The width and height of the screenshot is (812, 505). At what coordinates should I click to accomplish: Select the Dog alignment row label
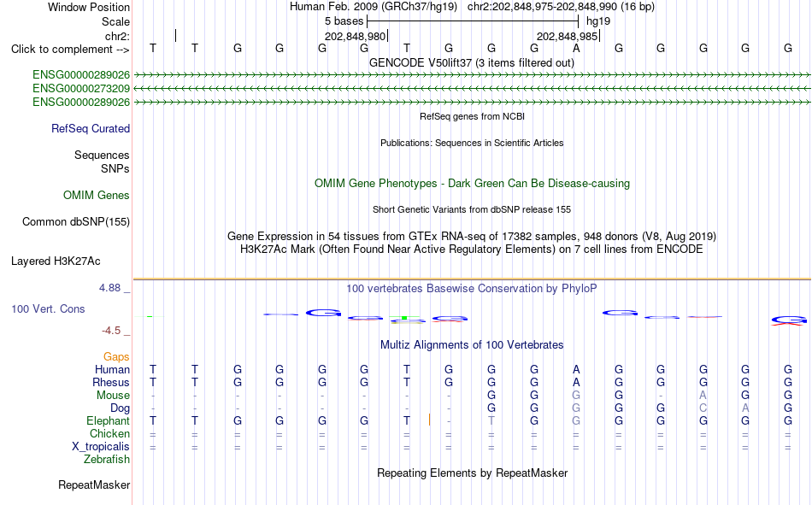click(x=121, y=408)
